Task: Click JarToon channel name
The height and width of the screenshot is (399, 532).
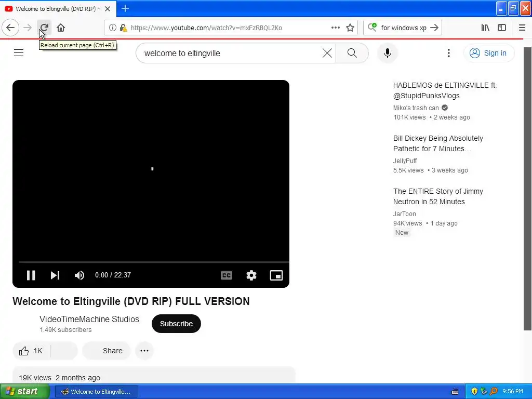Action: (404, 214)
